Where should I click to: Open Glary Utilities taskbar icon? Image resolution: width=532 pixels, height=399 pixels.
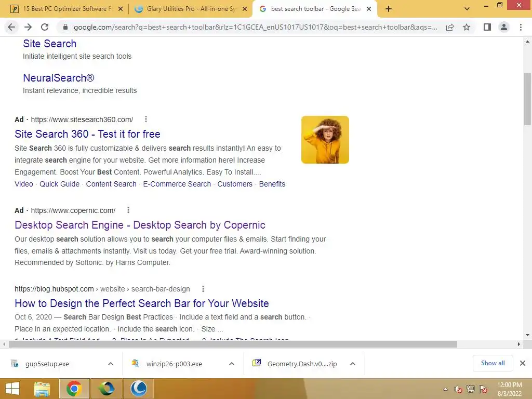[x=138, y=389]
